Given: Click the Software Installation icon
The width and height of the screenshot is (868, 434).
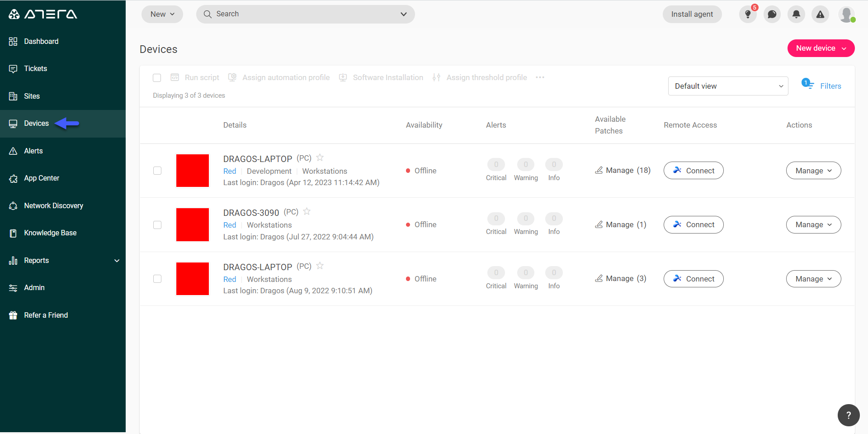Looking at the screenshot, I should tap(343, 77).
